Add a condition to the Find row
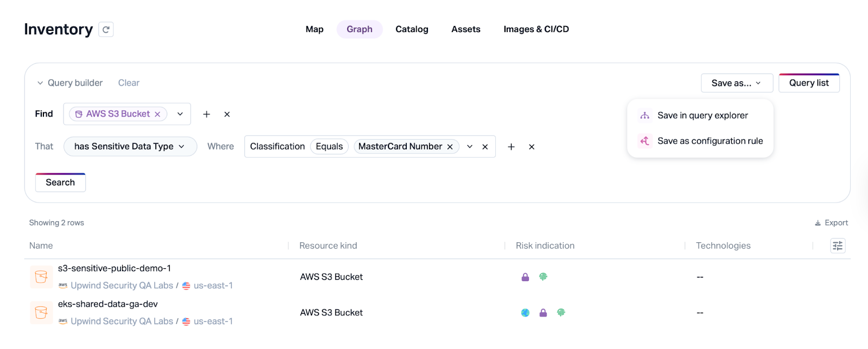The image size is (868, 349). 207,114
